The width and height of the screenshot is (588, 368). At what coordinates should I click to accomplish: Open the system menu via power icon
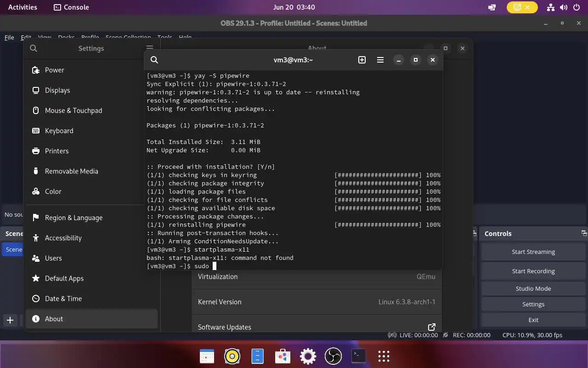[577, 7]
